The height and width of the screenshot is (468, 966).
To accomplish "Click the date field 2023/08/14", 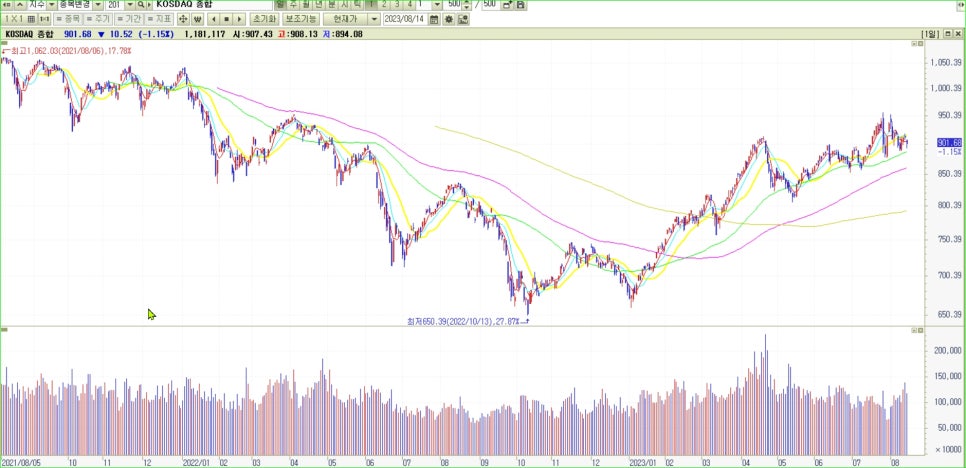I will [405, 19].
